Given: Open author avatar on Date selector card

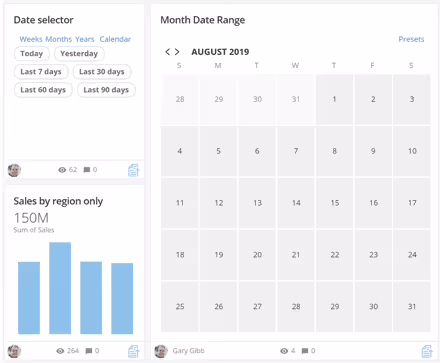Looking at the screenshot, I should [14, 170].
